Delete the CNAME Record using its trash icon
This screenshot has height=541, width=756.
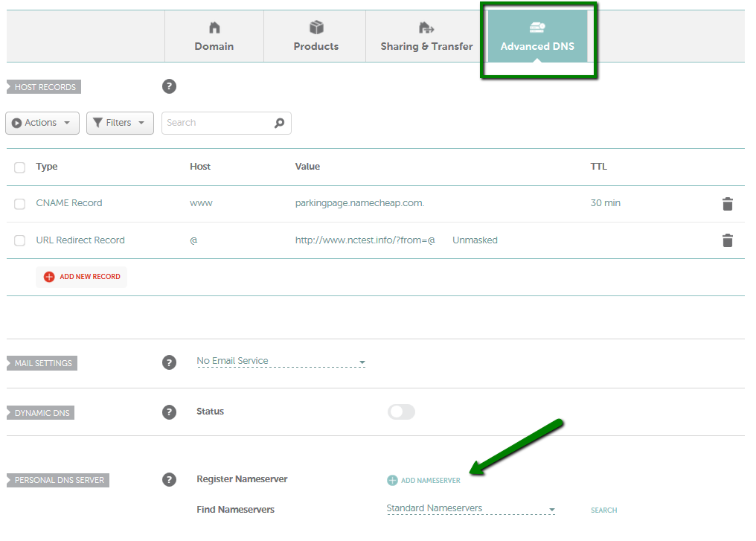(x=728, y=203)
